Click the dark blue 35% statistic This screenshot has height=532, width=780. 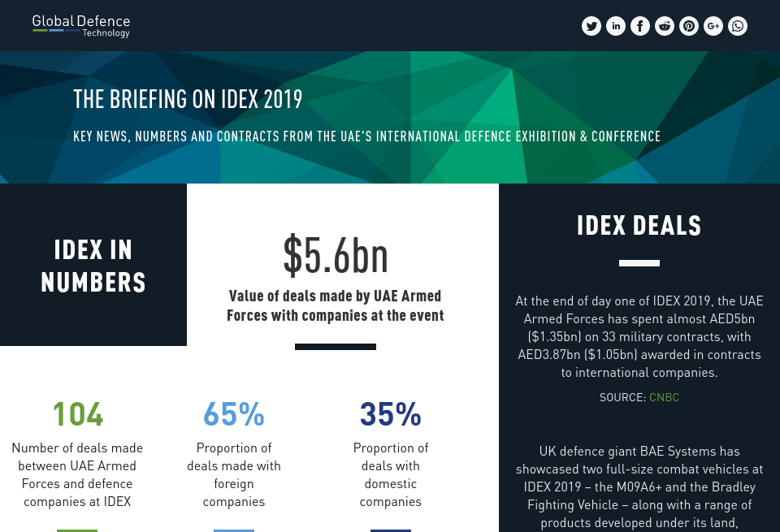(x=391, y=413)
